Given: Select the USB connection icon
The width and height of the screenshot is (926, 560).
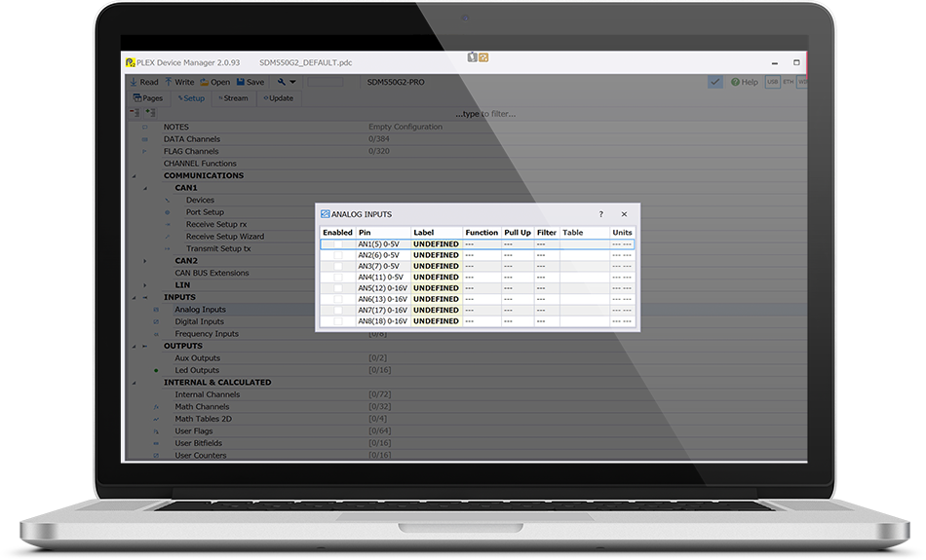Looking at the screenshot, I should click(772, 82).
